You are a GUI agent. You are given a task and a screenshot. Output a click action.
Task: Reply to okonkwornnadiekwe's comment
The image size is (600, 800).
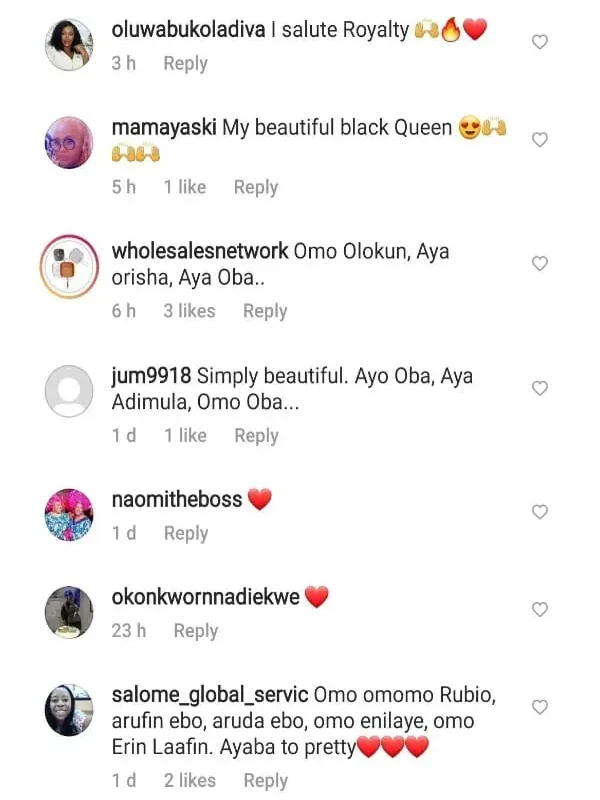[x=196, y=631]
